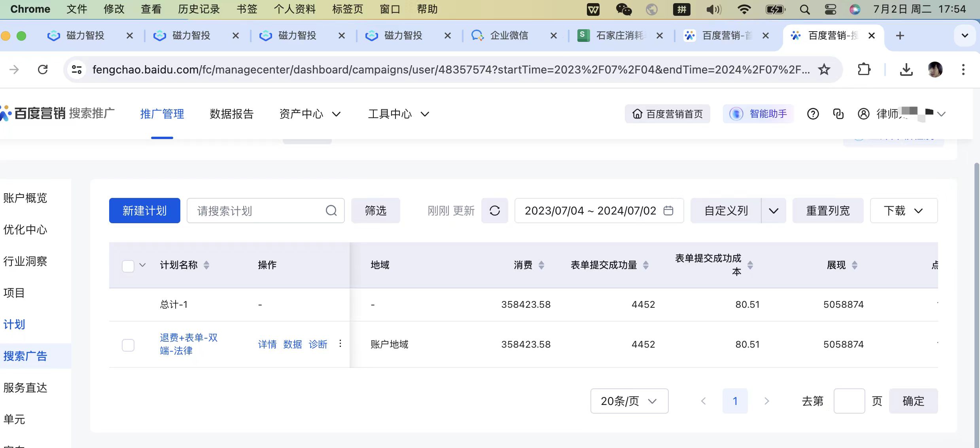This screenshot has height=448, width=980.
Task: Open WeChat from macOS menu bar
Action: tap(624, 9)
